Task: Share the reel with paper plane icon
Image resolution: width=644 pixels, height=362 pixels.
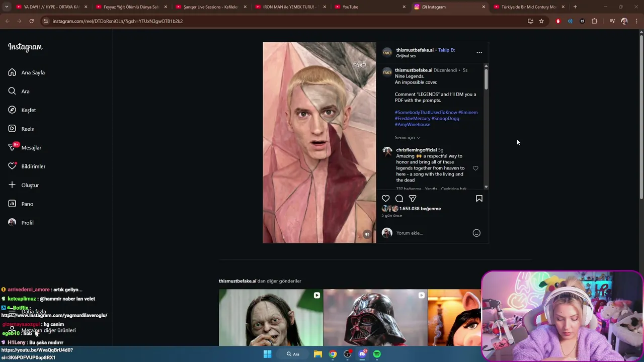Action: click(x=413, y=199)
